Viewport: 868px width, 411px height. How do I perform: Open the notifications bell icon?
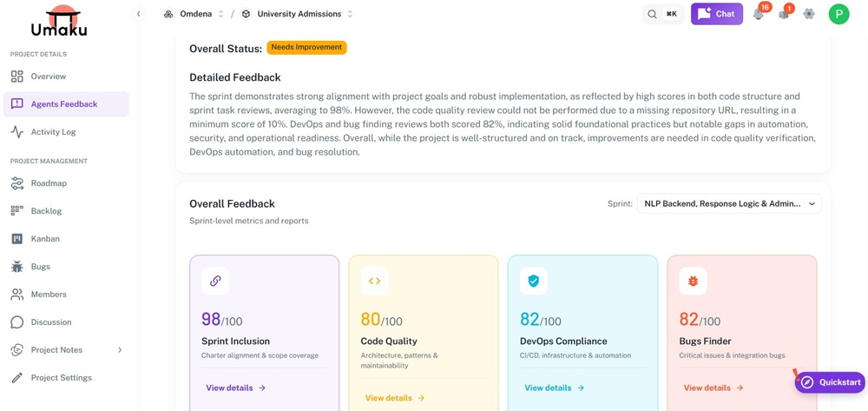tap(759, 14)
